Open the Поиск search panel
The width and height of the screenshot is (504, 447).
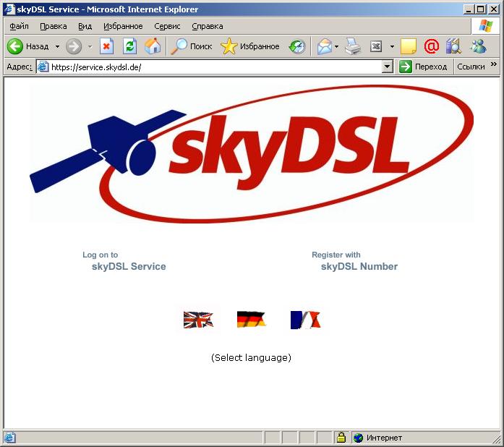[x=191, y=46]
